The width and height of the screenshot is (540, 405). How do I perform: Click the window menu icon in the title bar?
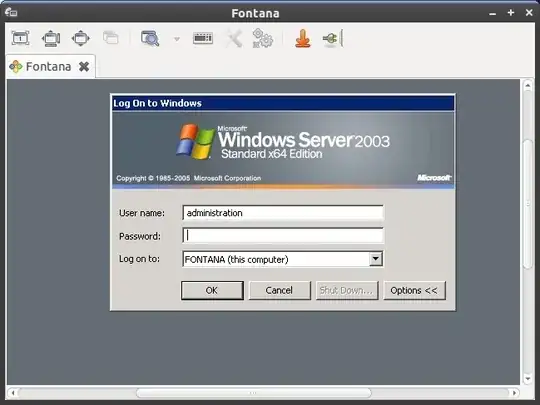pos(11,12)
